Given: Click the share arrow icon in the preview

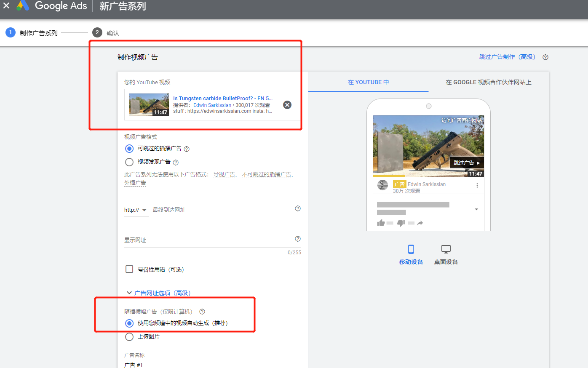Looking at the screenshot, I should (x=420, y=223).
